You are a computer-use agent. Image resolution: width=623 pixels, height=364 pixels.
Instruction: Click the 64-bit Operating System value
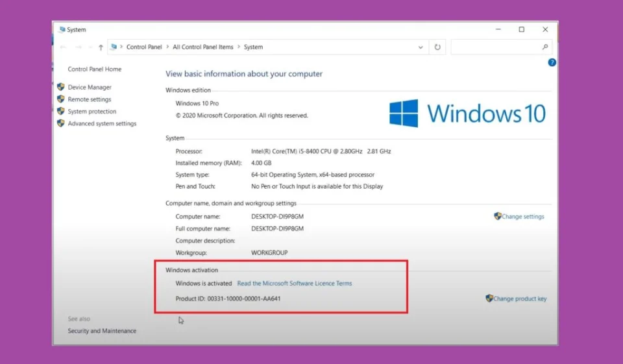tap(313, 175)
